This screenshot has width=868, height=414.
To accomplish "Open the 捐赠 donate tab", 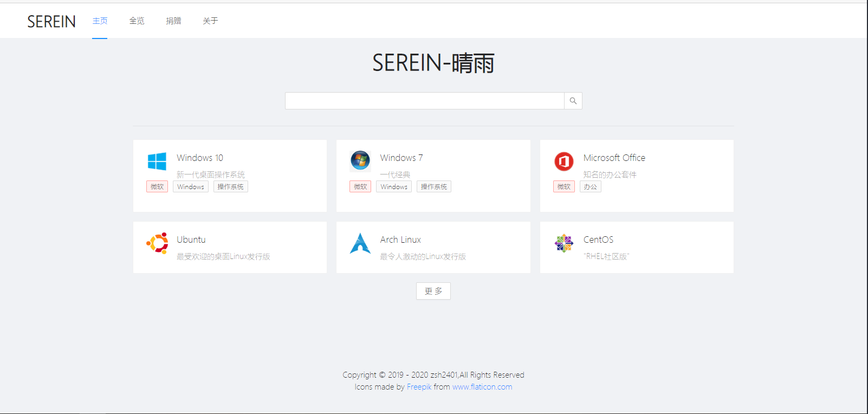I will click(x=173, y=21).
